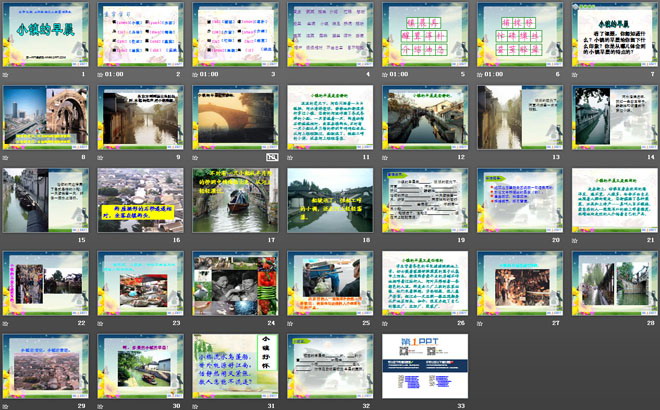
Task: Click the animation star icon under slide 7
Action: coord(575,75)
